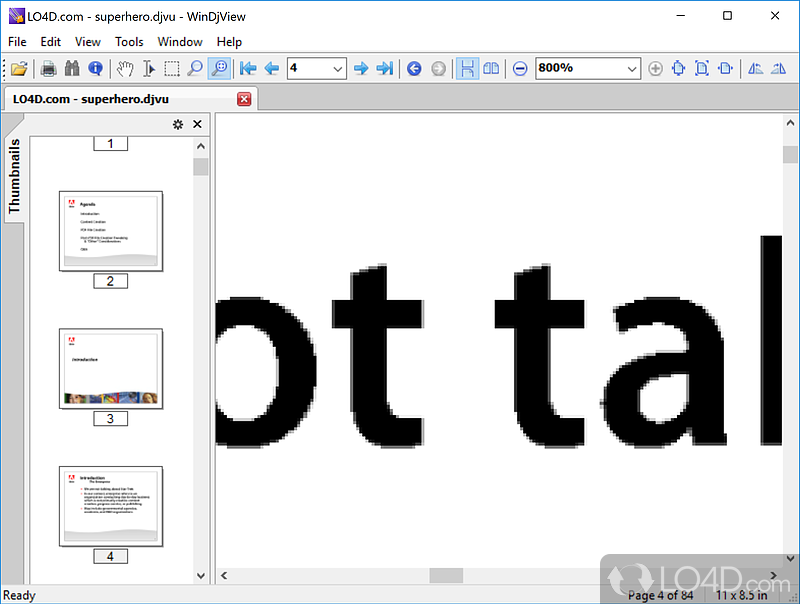Click the horizontal scrollbar thumb
The height and width of the screenshot is (604, 800).
coord(446,575)
